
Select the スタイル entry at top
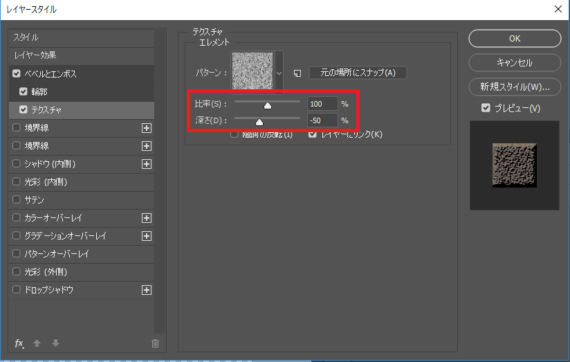81,37
